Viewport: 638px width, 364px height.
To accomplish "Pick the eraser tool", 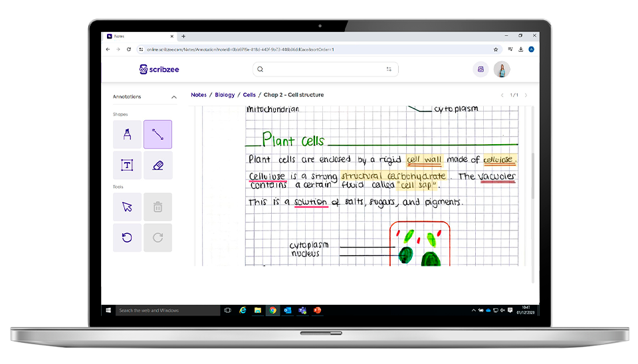I will tap(158, 165).
